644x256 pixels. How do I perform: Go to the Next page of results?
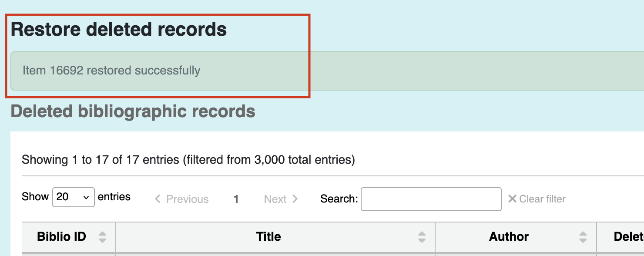pyautogui.click(x=281, y=199)
